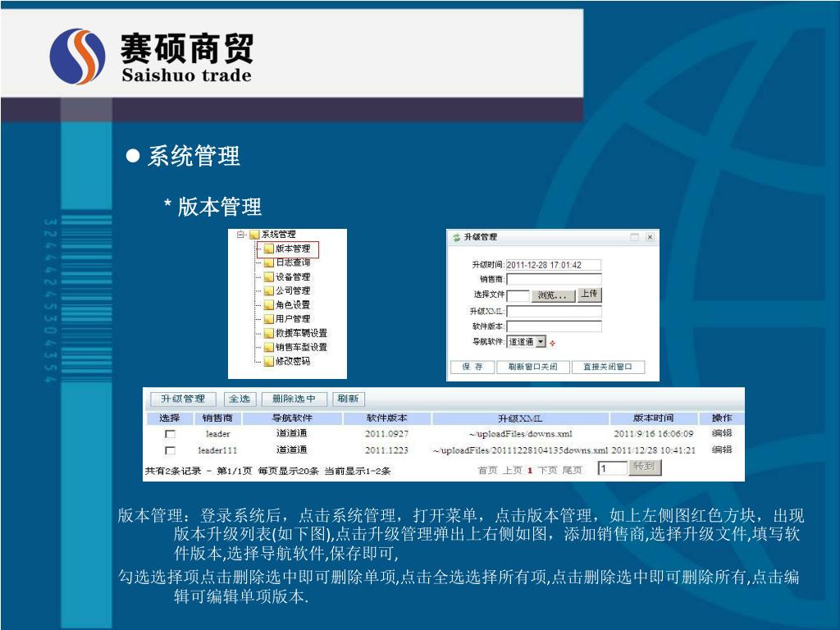Click the 版本时间 column header
840x630 pixels.
coord(654,418)
